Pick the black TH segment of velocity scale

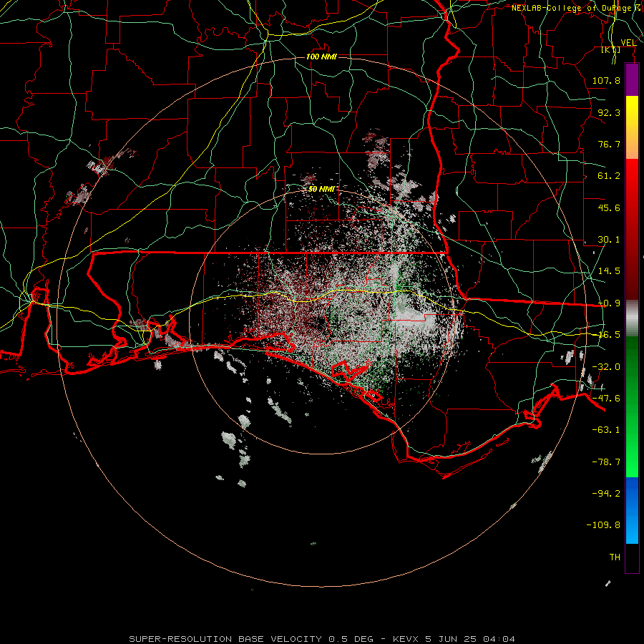[x=632, y=558]
